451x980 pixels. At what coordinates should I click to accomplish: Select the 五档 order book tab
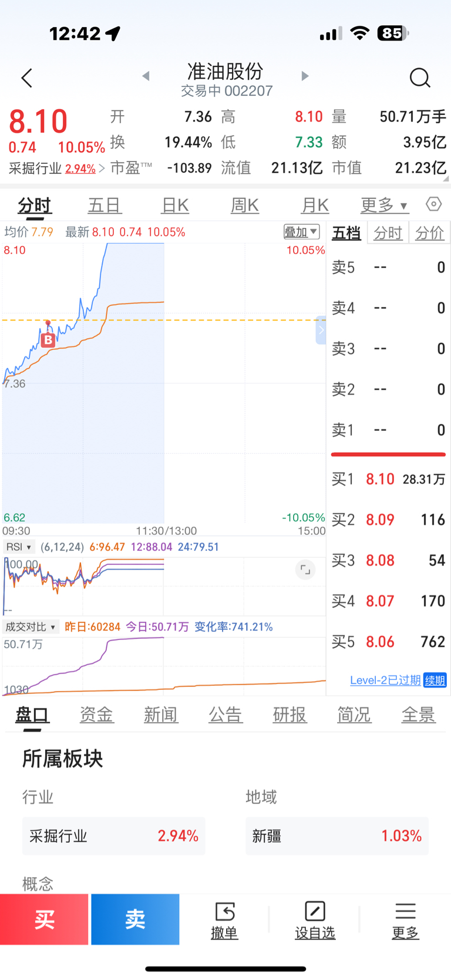pyautogui.click(x=346, y=233)
